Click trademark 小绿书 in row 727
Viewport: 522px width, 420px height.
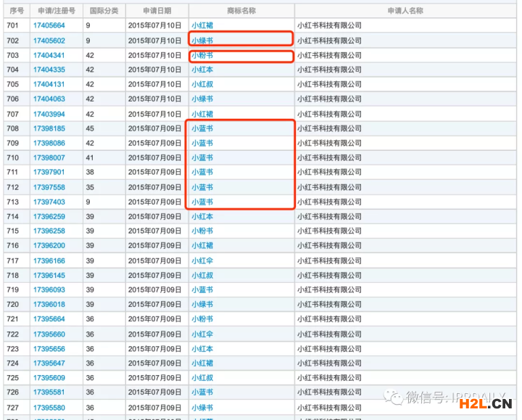[x=202, y=408]
